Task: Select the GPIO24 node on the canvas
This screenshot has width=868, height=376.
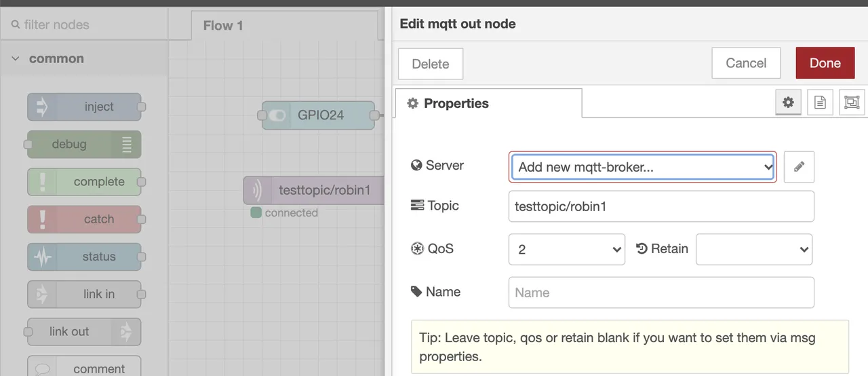Action: [x=318, y=115]
